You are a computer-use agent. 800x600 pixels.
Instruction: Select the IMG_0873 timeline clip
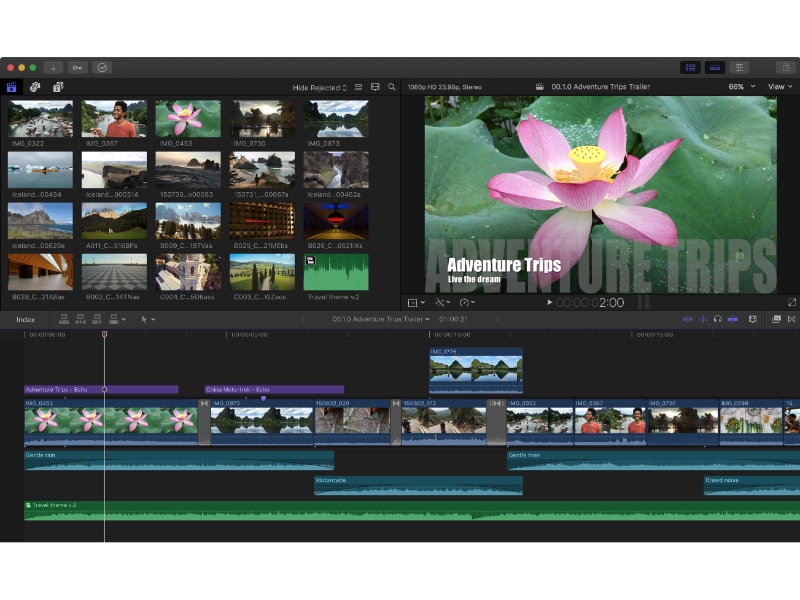pyautogui.click(x=262, y=422)
